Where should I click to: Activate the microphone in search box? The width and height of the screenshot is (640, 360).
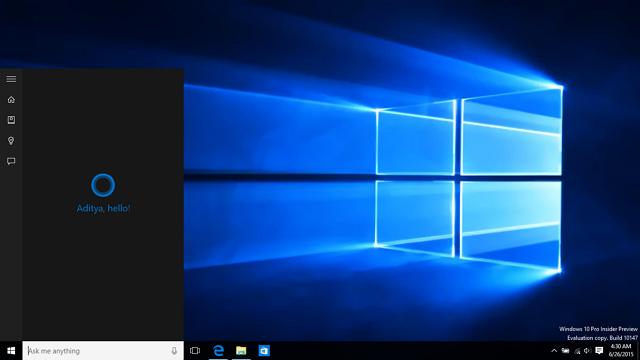point(174,351)
